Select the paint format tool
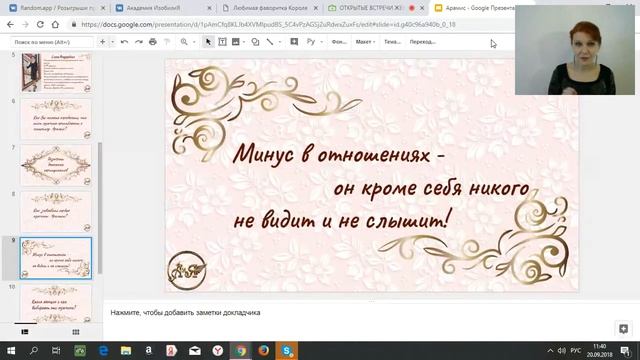This screenshot has height=360, width=640. [167, 42]
